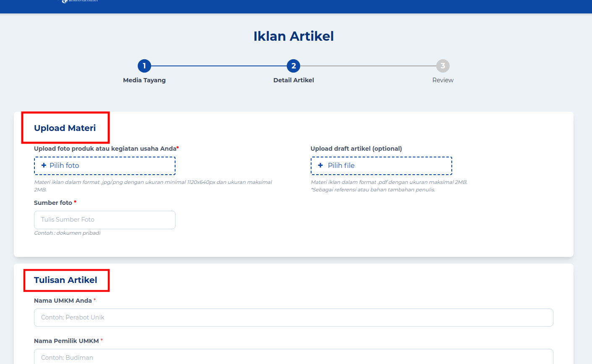Click the Tulisan Artikel section heading

coord(65,280)
